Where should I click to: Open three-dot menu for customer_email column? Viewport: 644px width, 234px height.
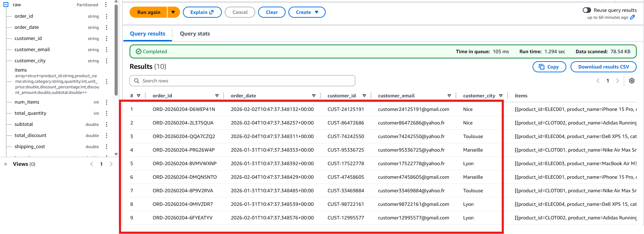pyautogui.click(x=107, y=50)
